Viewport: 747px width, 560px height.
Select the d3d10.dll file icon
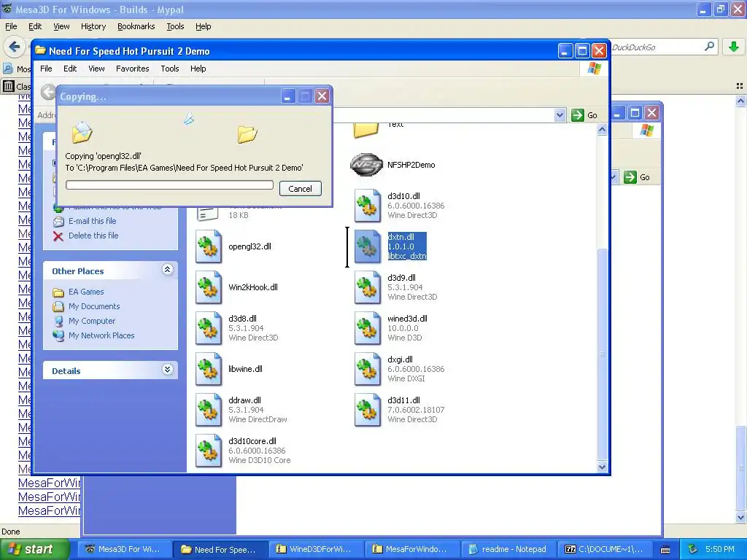(x=368, y=206)
